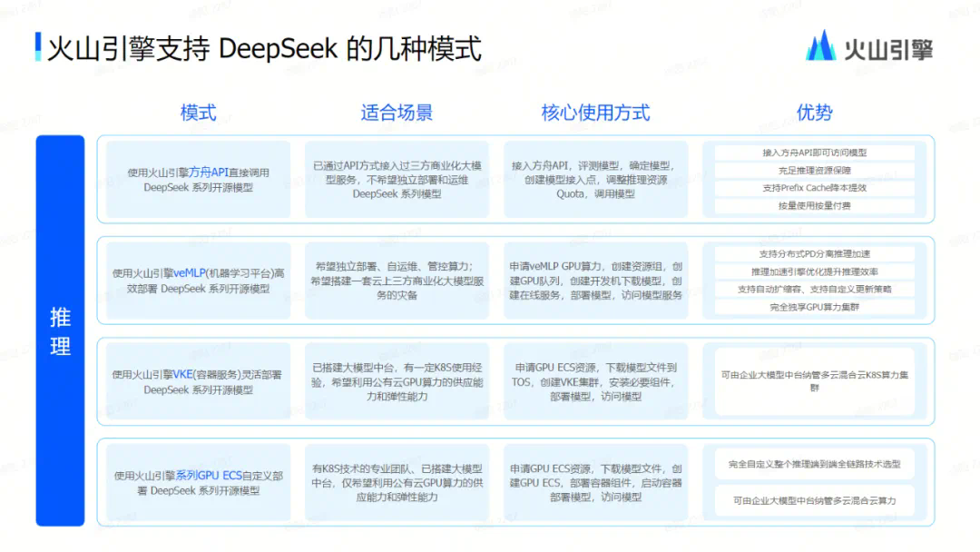The width and height of the screenshot is (980, 552).
Task: Click the 支持分布式PD分离推理加速 item
Action: pyautogui.click(x=814, y=253)
